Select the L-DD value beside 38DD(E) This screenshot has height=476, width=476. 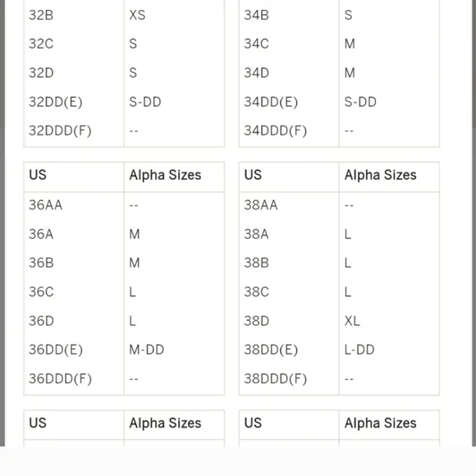click(x=359, y=350)
